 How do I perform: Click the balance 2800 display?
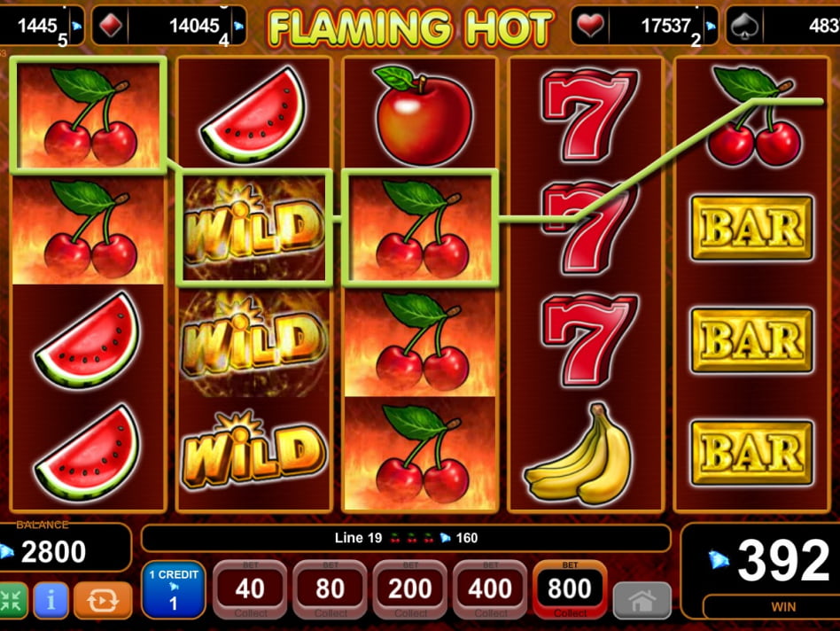coord(53,552)
